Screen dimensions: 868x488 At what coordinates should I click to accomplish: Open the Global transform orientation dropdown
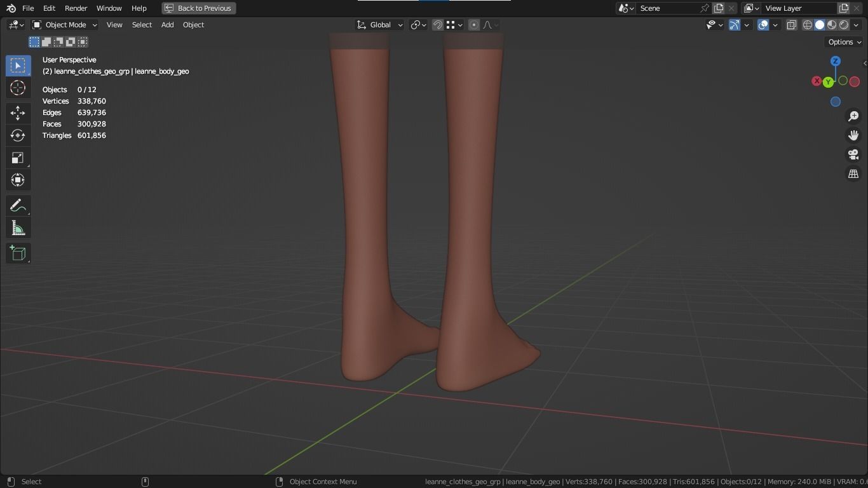coord(379,25)
